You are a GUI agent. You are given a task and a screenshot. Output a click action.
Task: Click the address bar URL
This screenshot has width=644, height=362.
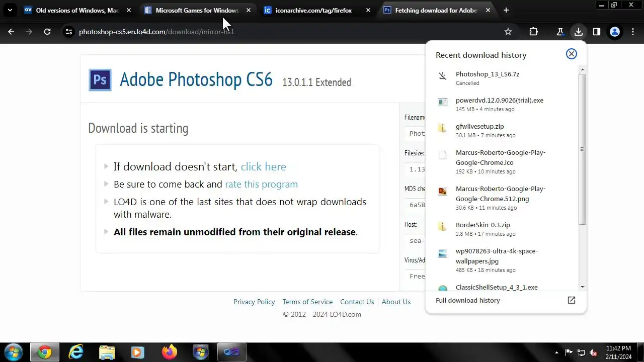pyautogui.click(x=156, y=32)
